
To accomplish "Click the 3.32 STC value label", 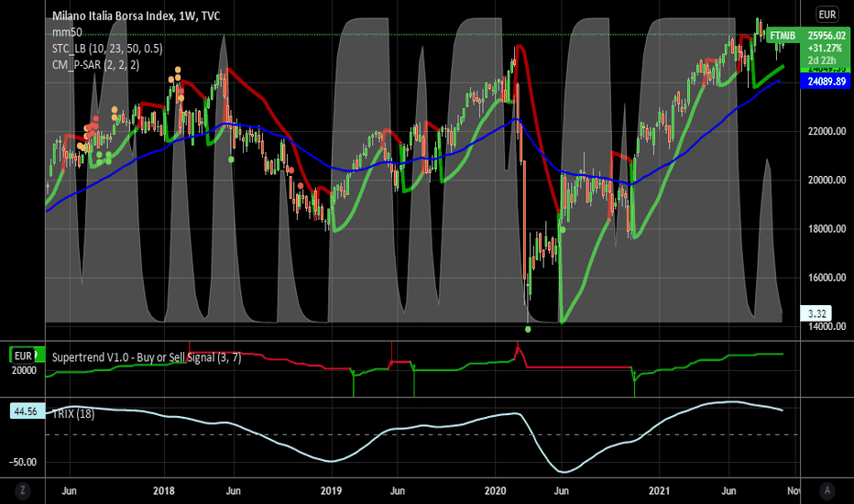I will pyautogui.click(x=816, y=313).
